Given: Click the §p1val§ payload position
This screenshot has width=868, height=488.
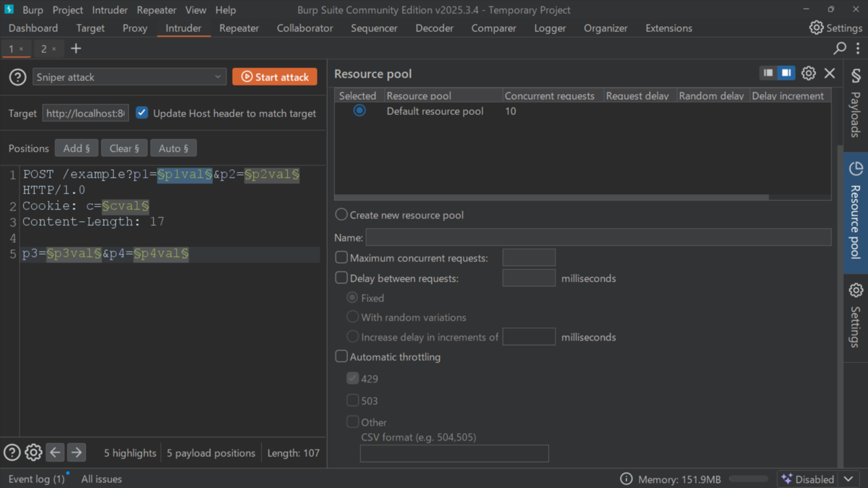Looking at the screenshot, I should pyautogui.click(x=184, y=174).
